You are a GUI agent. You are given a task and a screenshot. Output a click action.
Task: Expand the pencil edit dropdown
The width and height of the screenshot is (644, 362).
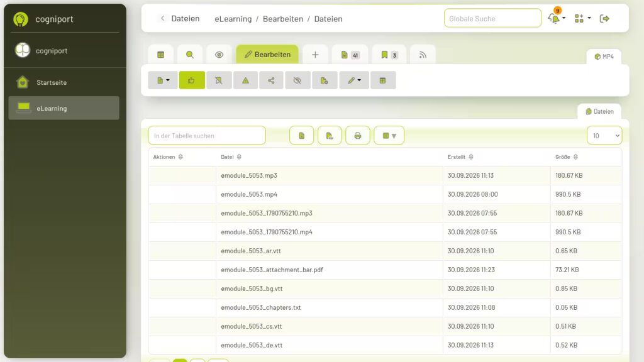[x=354, y=80]
